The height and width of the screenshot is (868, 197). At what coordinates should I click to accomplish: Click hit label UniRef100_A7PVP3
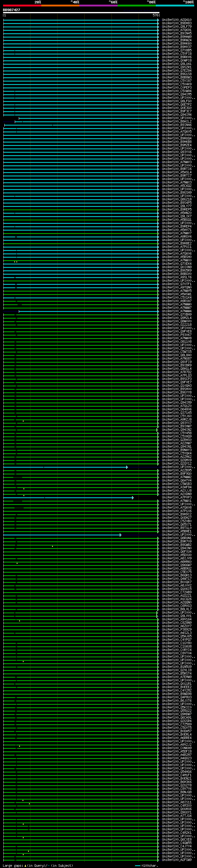click(176, 497)
